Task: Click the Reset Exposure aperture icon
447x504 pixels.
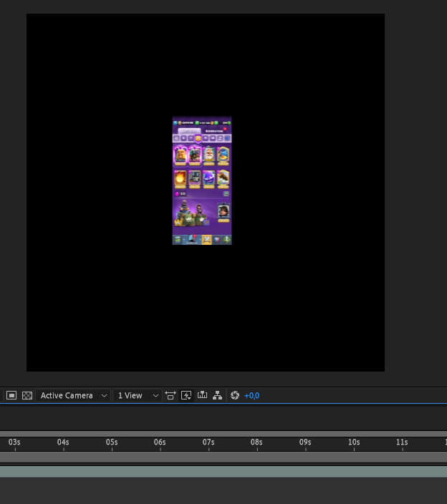Action: (235, 395)
